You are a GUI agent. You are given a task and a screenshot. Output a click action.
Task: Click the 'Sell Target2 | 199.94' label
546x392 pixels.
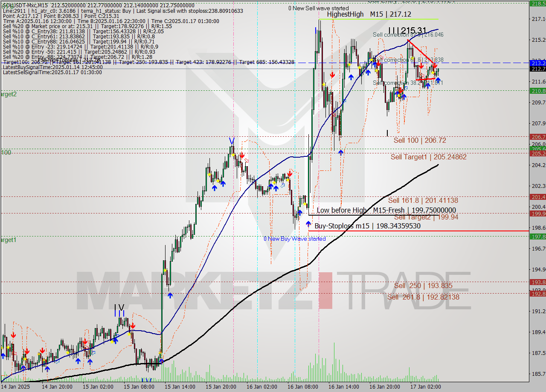coord(426,217)
